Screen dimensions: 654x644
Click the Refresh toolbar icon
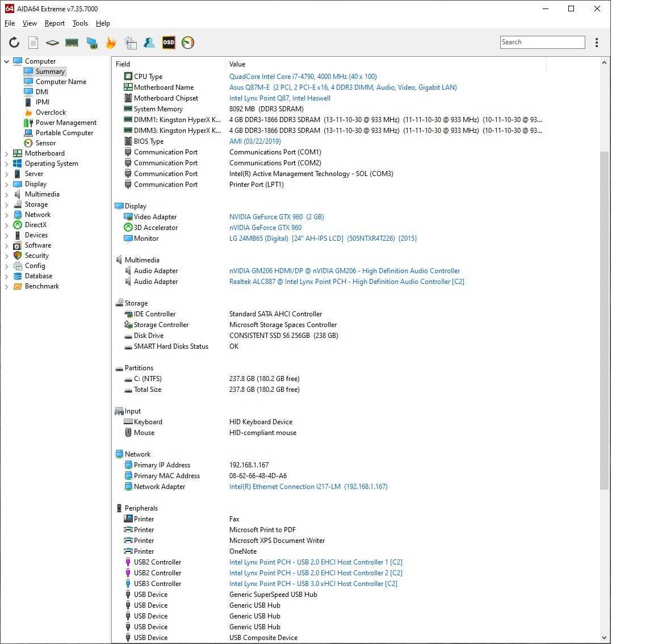click(x=14, y=43)
